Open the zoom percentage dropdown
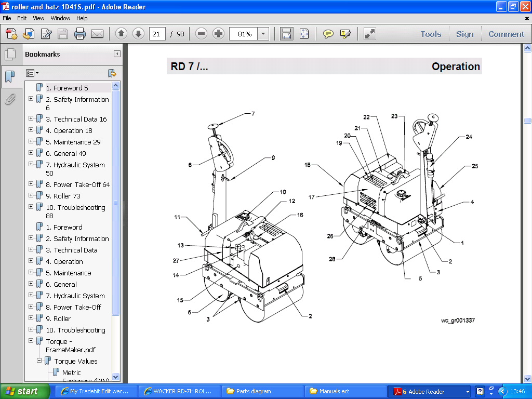 pyautogui.click(x=263, y=34)
